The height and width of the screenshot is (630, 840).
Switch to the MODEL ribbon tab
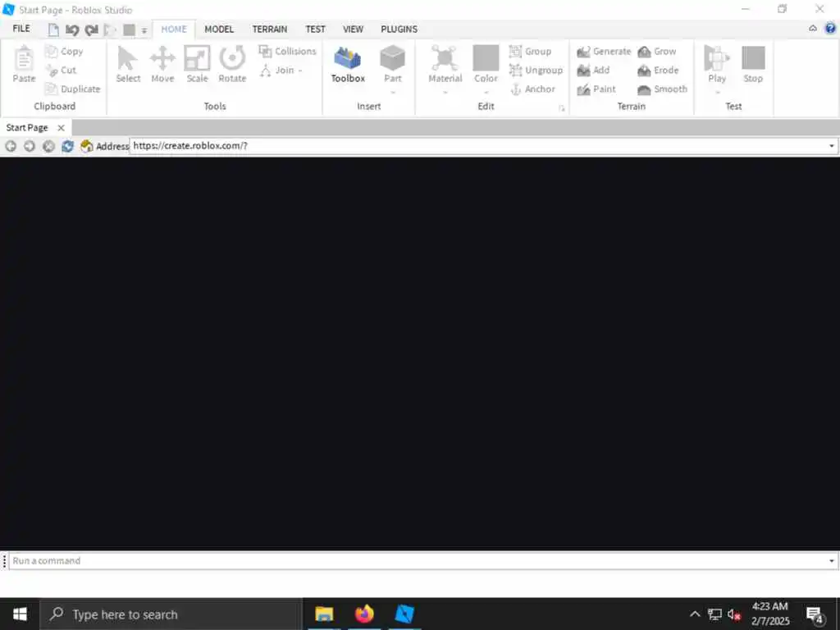[219, 30]
